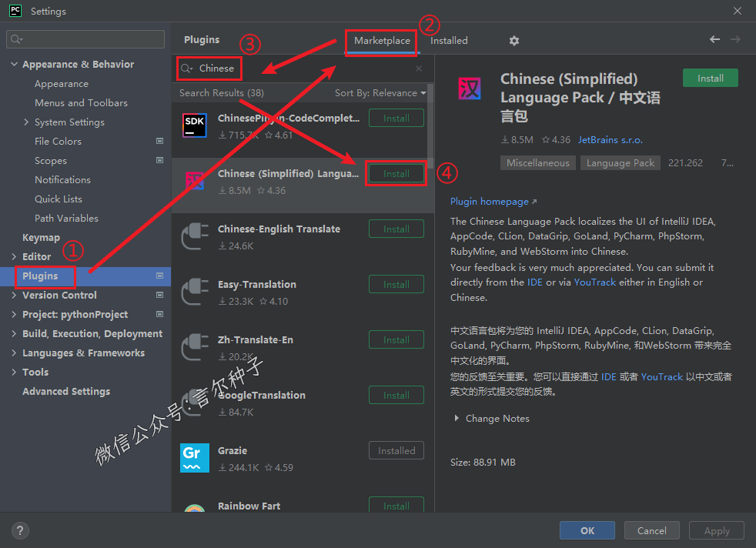Click the plugins settings gear icon
The height and width of the screenshot is (548, 756).
(x=514, y=41)
